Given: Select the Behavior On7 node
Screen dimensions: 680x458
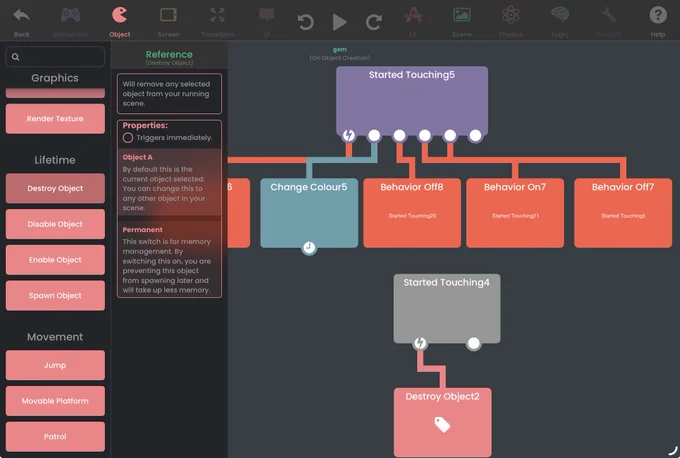Looking at the screenshot, I should (x=515, y=213).
